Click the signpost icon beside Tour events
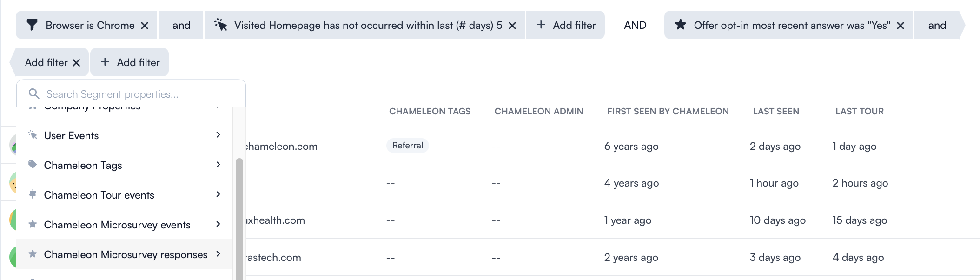Image resolution: width=980 pixels, height=280 pixels. coord(33,194)
